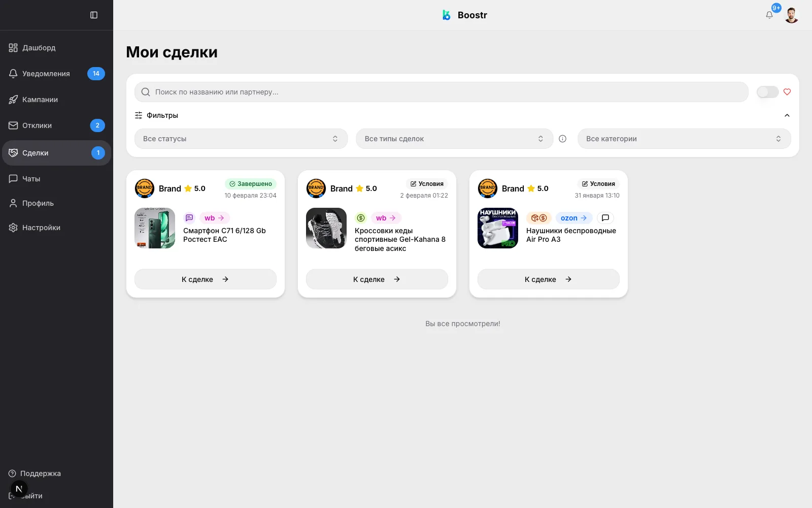Click 'К сделке' on the smartphone card
The width and height of the screenshot is (812, 508).
(x=206, y=279)
